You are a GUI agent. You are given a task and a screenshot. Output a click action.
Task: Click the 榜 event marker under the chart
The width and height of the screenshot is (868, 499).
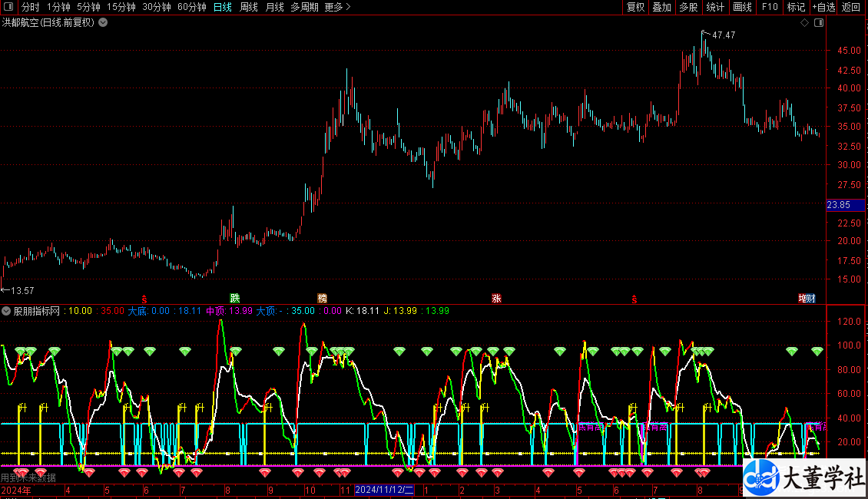coord(322,298)
